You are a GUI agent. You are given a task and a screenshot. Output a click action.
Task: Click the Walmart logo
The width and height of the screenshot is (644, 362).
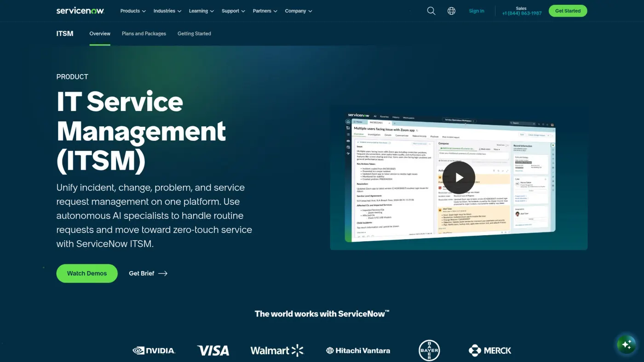[x=277, y=351]
